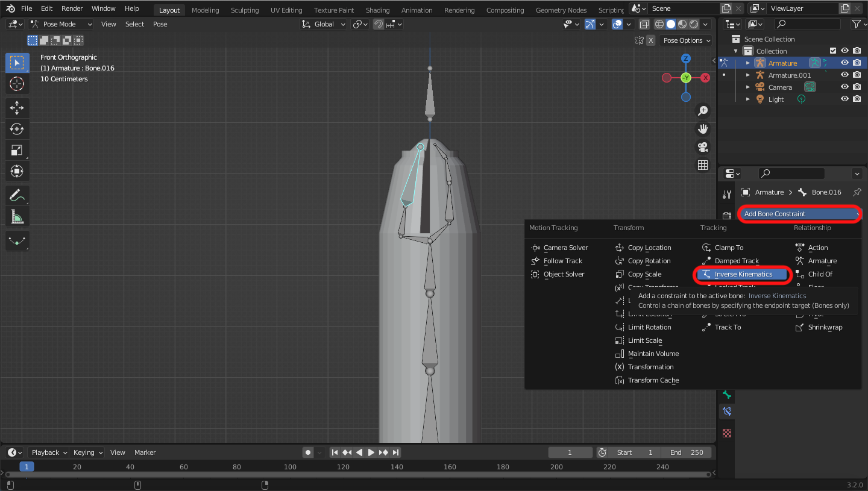Hide Armature.001 in viewport
The height and width of the screenshot is (491, 868).
point(845,75)
